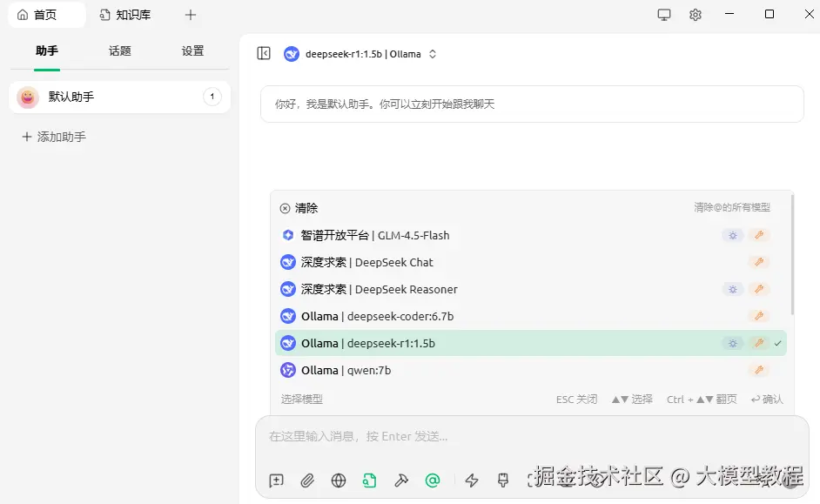820x504 pixels.
Task: Click the tool tag on qwen:7b row
Action: point(759,370)
